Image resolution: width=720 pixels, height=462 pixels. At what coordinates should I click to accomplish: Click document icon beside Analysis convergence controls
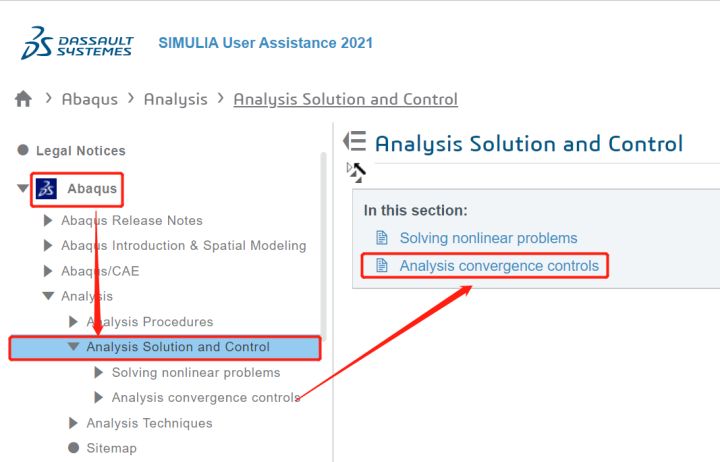(382, 265)
